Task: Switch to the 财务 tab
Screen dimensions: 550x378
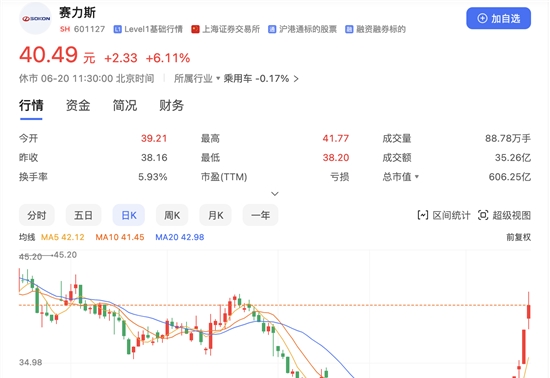Action: [x=172, y=106]
